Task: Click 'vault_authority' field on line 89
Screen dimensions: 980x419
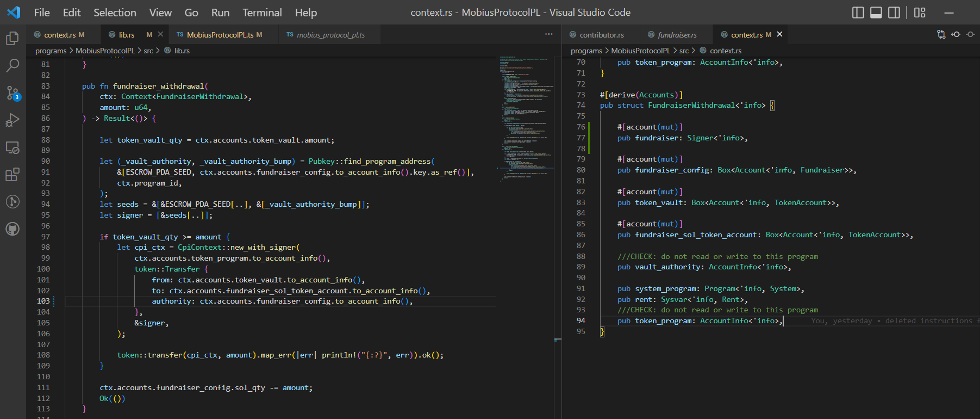Action: coord(667,267)
